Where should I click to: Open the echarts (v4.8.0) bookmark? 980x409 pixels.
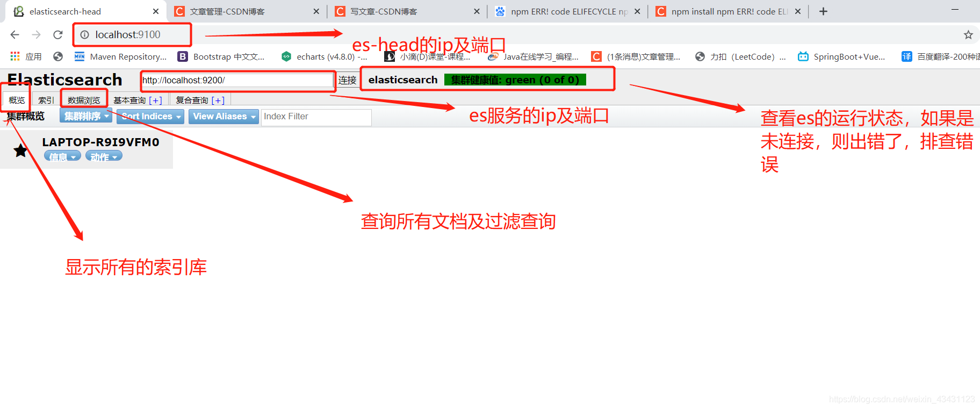tap(325, 56)
